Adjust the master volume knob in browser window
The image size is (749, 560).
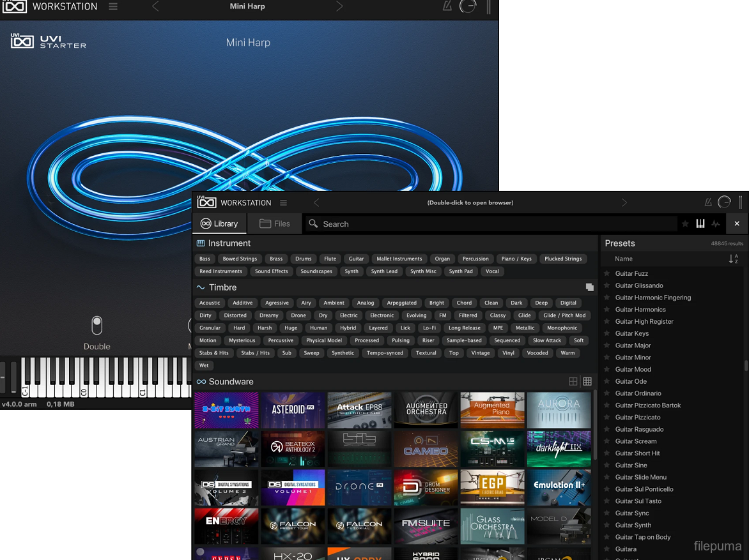coord(724,202)
